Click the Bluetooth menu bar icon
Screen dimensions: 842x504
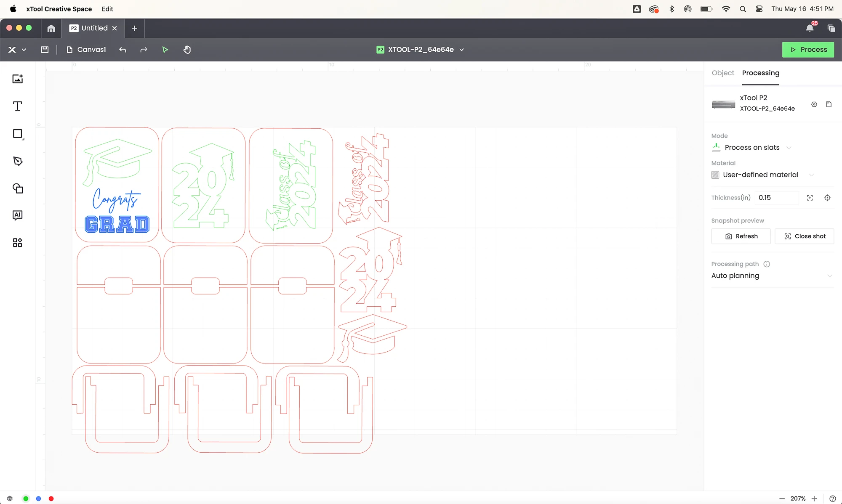(x=671, y=9)
